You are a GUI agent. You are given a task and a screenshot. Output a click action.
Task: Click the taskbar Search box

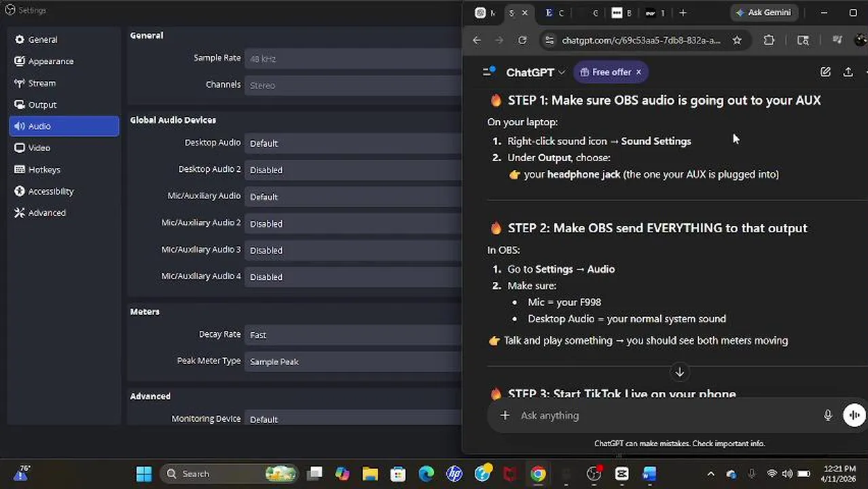pyautogui.click(x=230, y=473)
